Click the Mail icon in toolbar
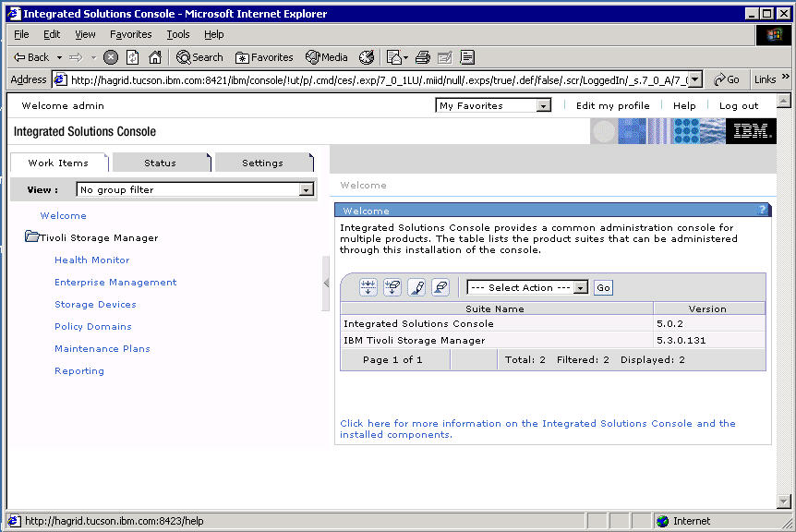 [x=394, y=57]
